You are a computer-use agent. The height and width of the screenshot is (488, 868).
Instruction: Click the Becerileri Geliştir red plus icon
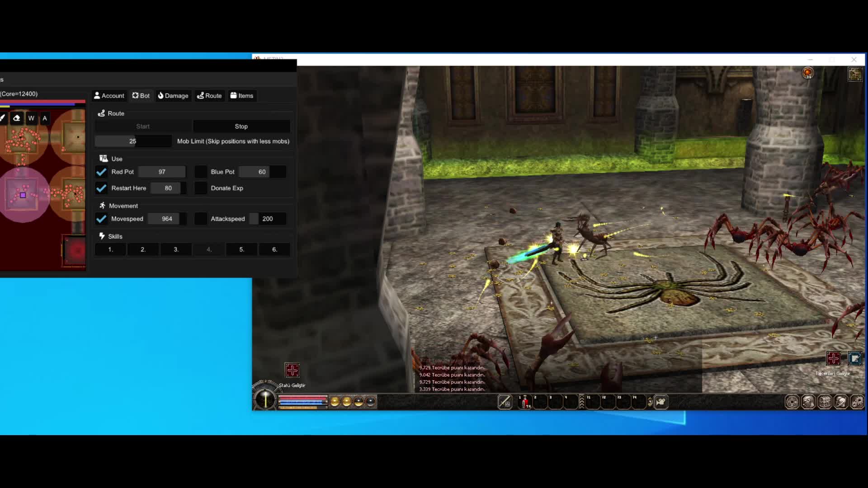click(x=833, y=359)
